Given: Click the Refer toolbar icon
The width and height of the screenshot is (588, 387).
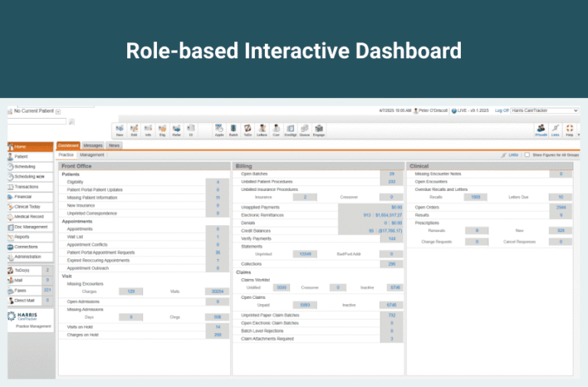Looking at the screenshot, I should click(x=177, y=130).
